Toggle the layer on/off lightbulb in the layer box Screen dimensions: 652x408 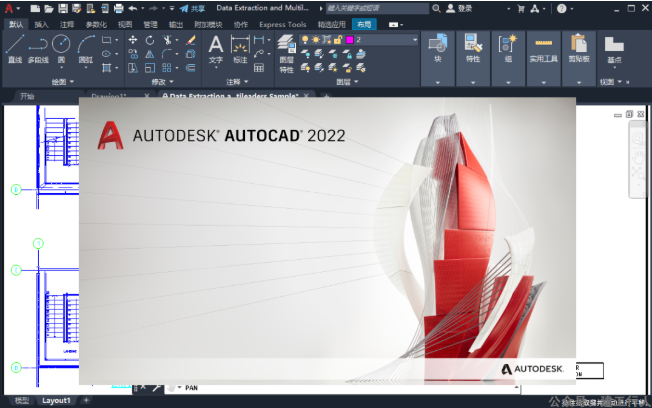[x=305, y=40]
